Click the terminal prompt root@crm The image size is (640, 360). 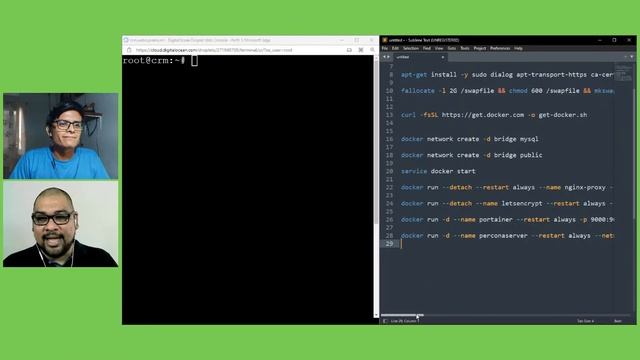pyautogui.click(x=154, y=60)
